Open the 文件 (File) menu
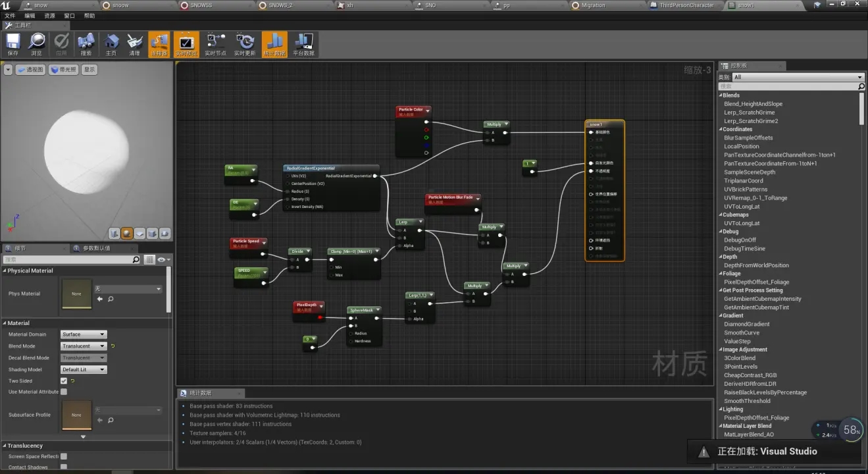The height and width of the screenshot is (474, 868). point(10,15)
